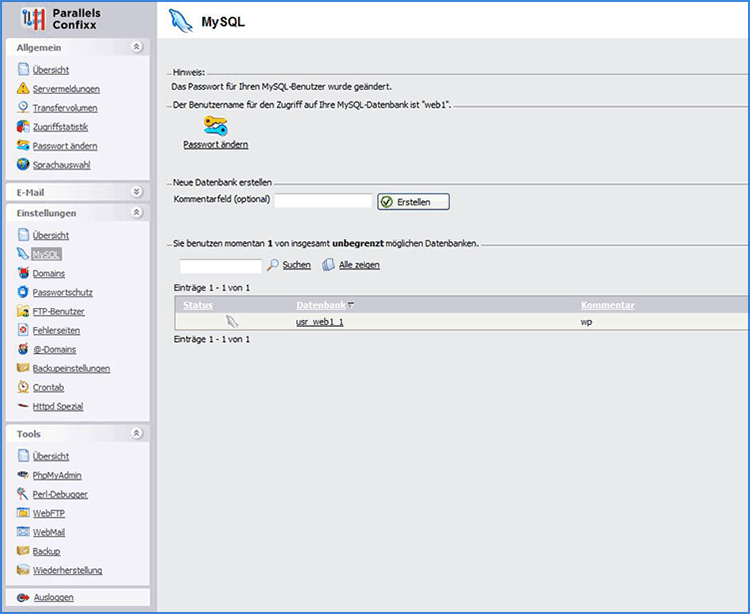This screenshot has width=750, height=614.
Task: Open PhpMyAdmin from the Tools menu
Action: [x=57, y=475]
